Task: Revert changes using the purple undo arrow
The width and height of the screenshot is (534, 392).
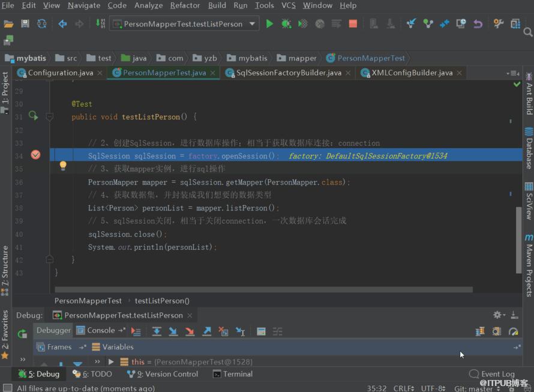Action: pyautogui.click(x=478, y=24)
